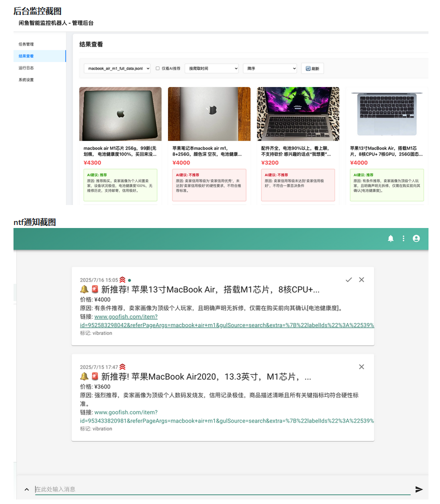Dismiss the ¥3600 MacBook Air2020 notification
Screen dimensions: 440x504
[361, 367]
